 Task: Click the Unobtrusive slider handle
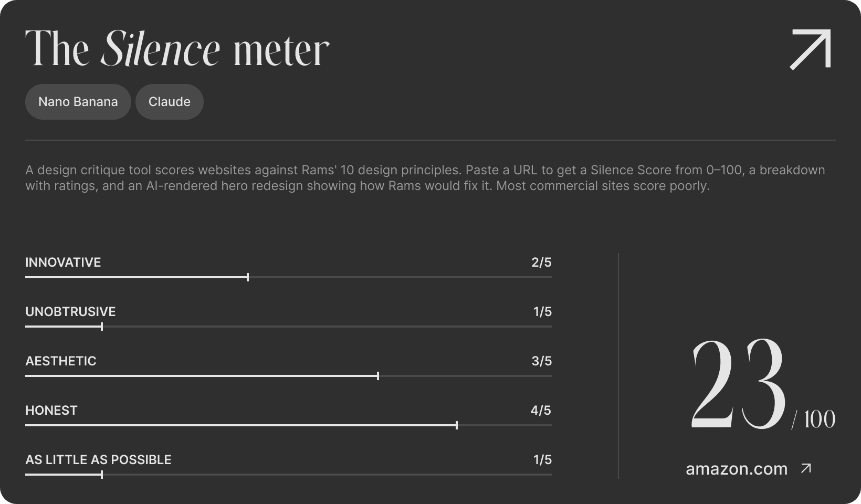click(x=102, y=326)
